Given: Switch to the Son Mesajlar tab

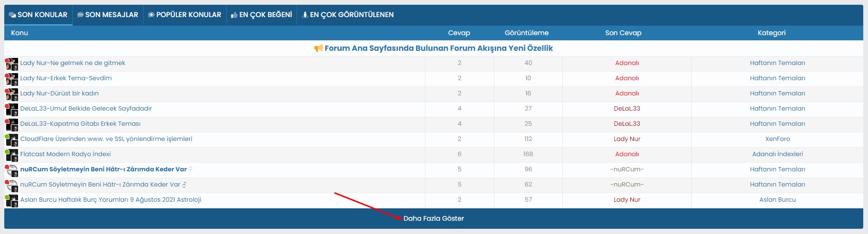Looking at the screenshot, I should 107,15.
